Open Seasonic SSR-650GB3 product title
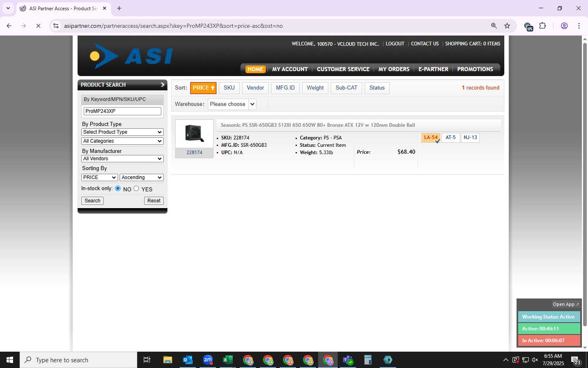The height and width of the screenshot is (368, 588). click(318, 125)
